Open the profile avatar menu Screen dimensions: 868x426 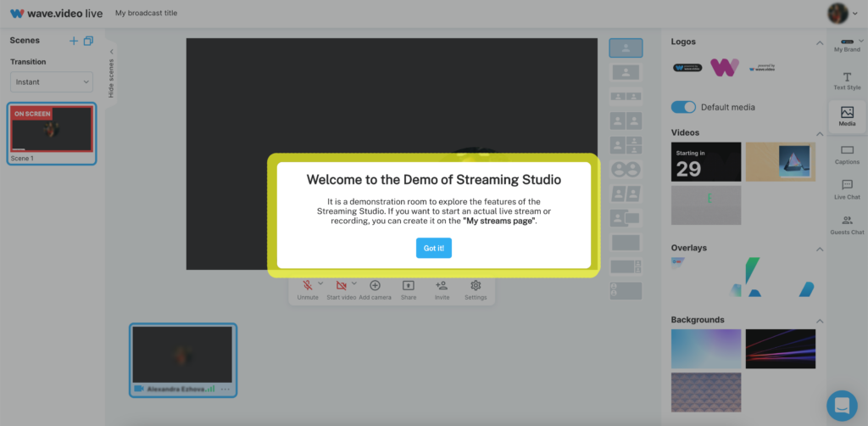(x=844, y=14)
